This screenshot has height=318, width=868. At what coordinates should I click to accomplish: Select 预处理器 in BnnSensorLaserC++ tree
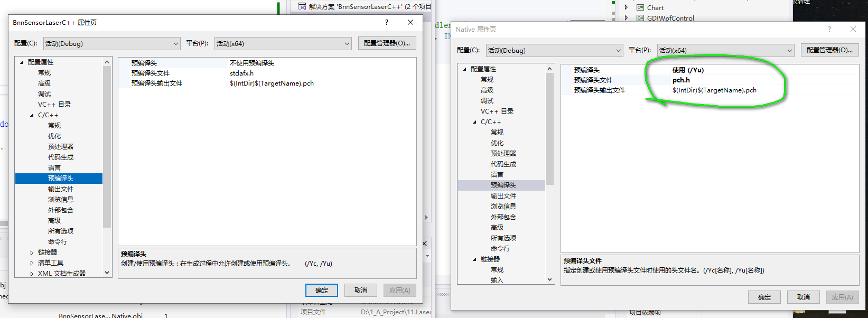coord(61,147)
